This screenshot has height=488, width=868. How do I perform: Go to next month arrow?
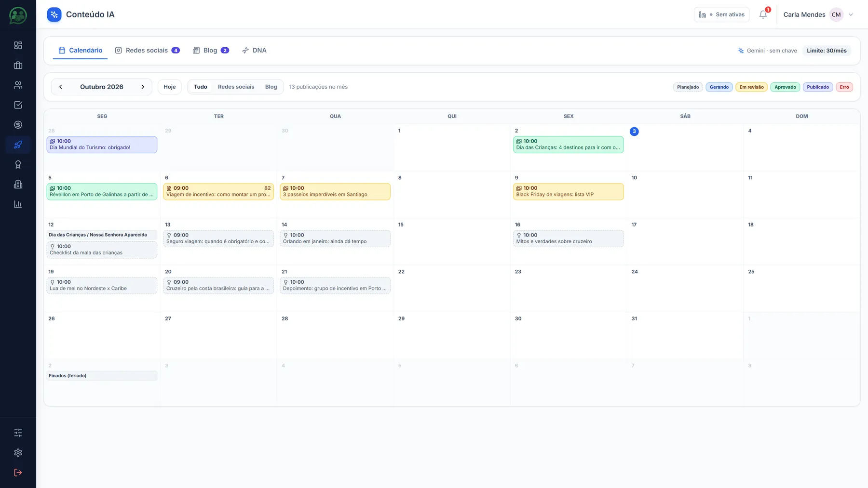point(143,87)
